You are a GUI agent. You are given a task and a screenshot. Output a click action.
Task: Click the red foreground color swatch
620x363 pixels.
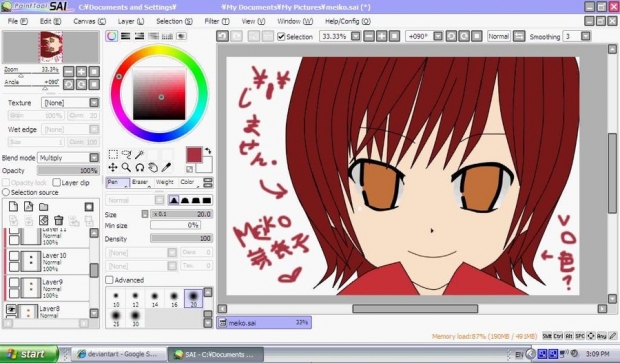(x=194, y=155)
